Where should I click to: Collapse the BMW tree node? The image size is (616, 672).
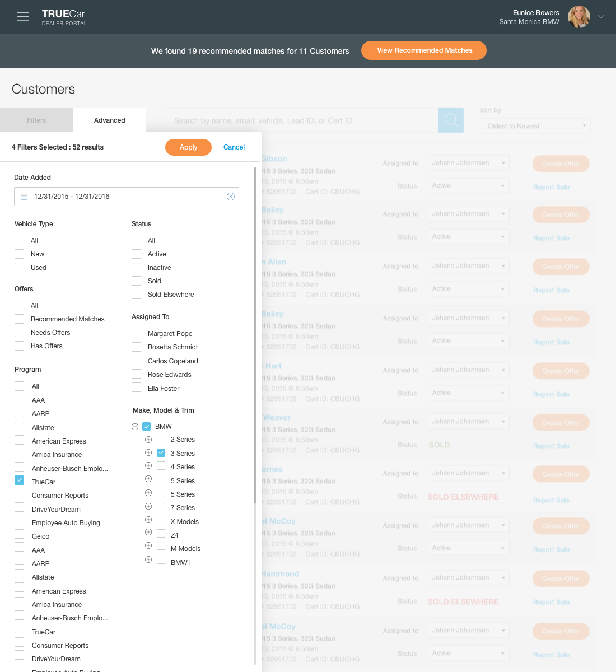click(x=135, y=426)
